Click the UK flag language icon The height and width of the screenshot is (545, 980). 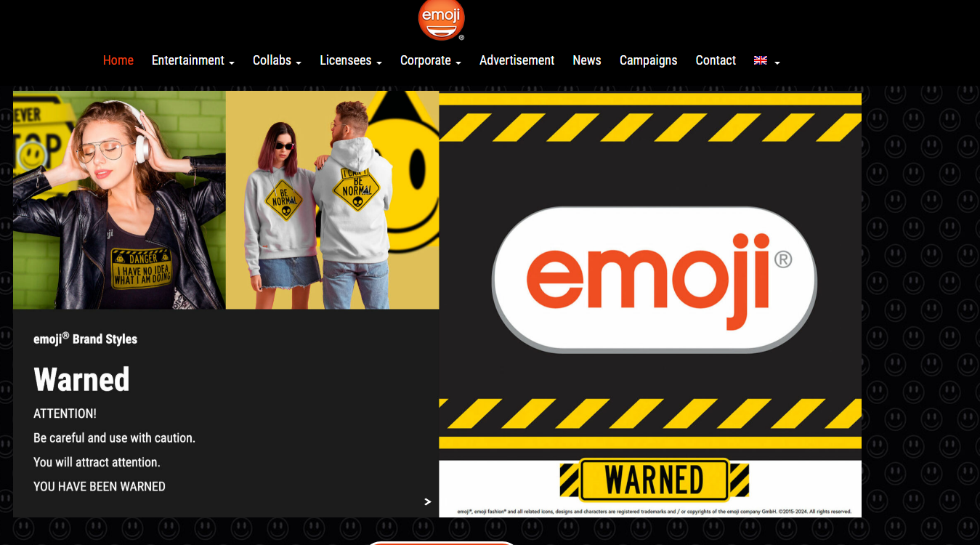point(761,60)
